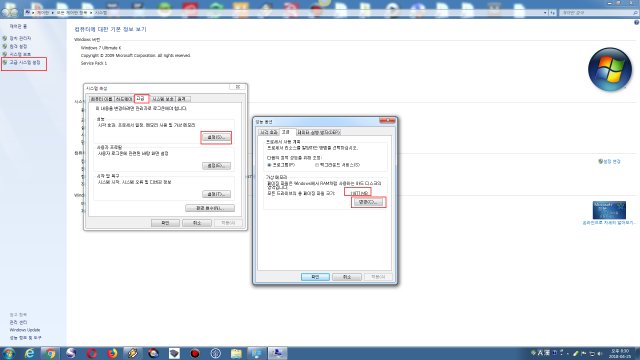Click the Windows Start orb
The image size is (640, 360).
pos(8,353)
